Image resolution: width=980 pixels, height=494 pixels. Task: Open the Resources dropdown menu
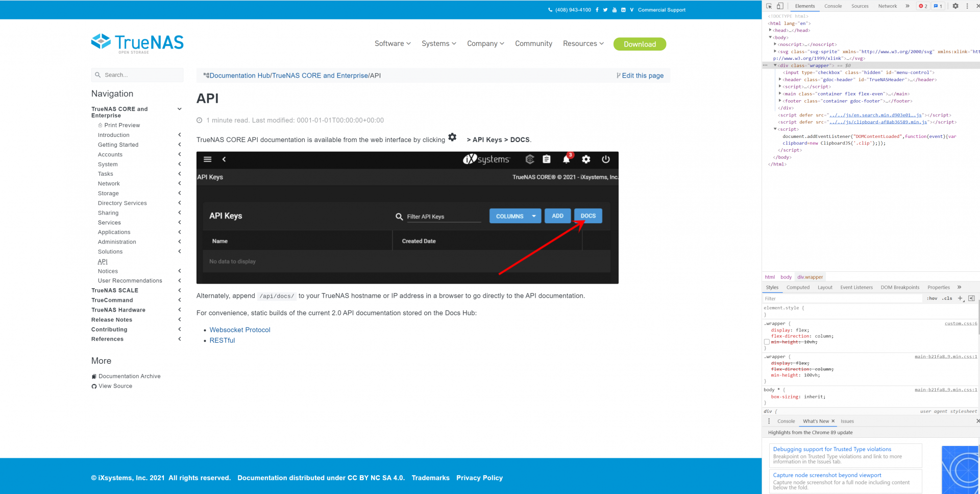(x=583, y=44)
